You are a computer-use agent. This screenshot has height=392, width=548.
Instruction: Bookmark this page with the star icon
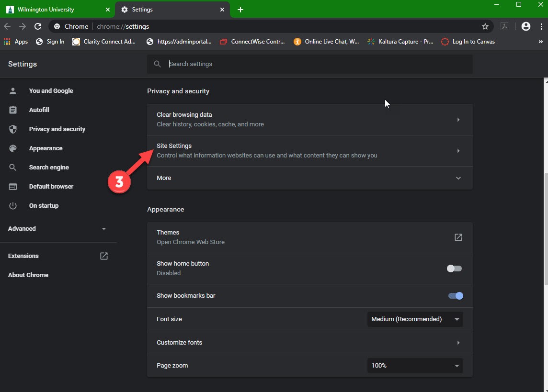pos(485,26)
